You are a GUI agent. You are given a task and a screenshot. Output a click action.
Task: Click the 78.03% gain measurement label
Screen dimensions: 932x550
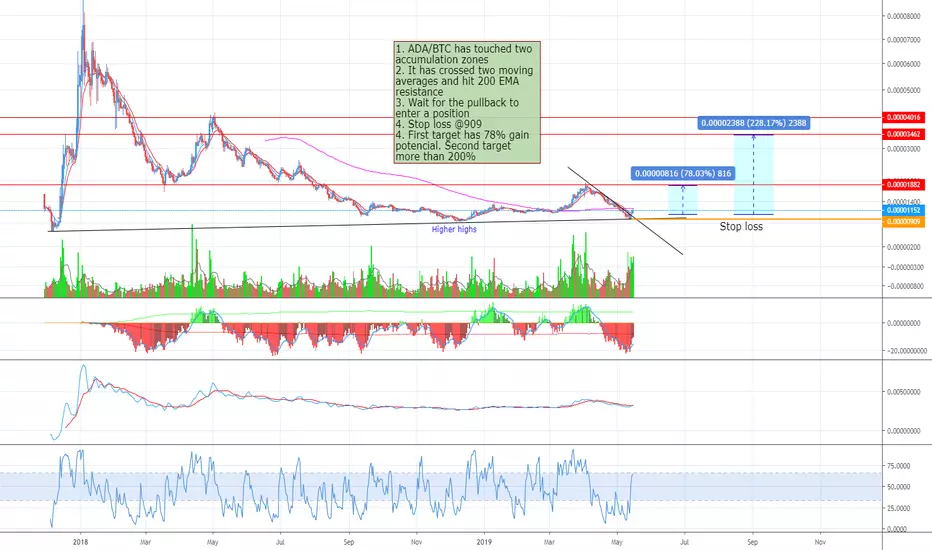[x=683, y=174]
